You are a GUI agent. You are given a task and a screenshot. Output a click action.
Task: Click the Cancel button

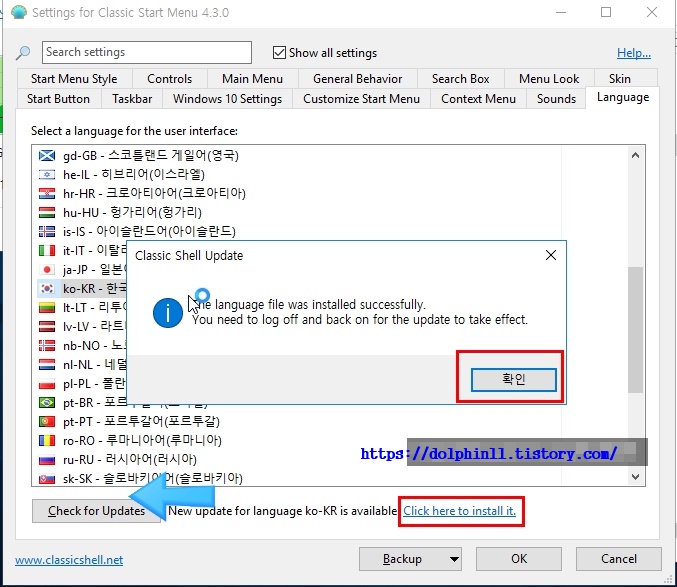(618, 559)
